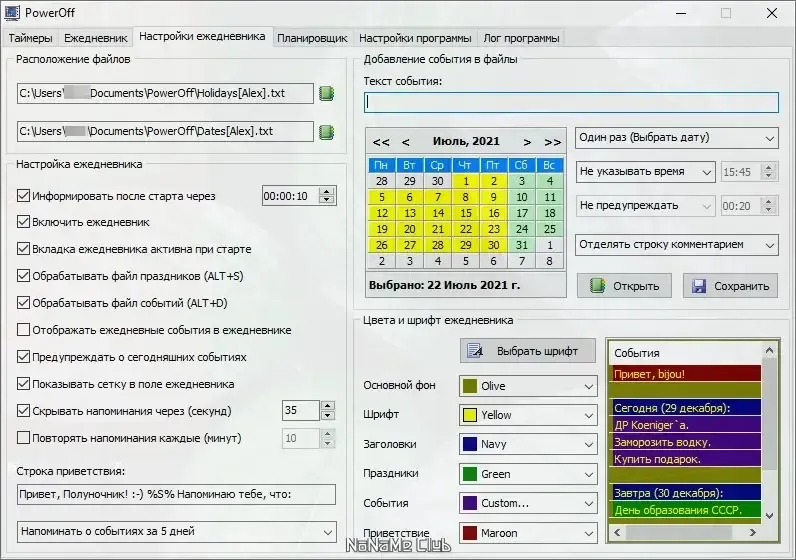Image resolution: width=796 pixels, height=560 pixels.
Task: Click the Navy color swatch
Action: 470,444
